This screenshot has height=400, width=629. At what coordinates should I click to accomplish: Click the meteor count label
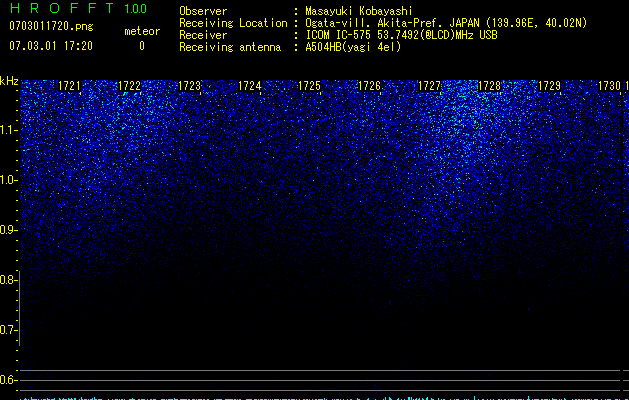coord(142,31)
